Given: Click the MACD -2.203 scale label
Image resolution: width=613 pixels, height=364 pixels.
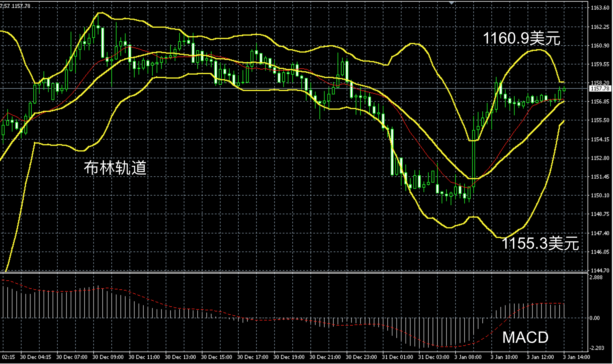Looking at the screenshot, I should coord(596,348).
